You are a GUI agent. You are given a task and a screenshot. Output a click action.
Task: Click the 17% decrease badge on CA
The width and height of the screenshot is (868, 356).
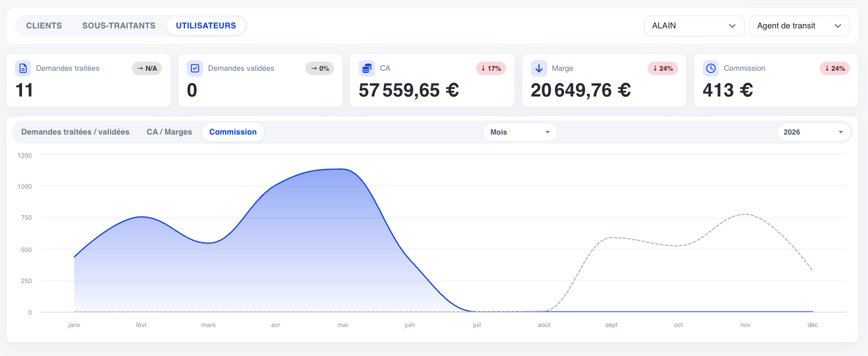pos(491,68)
